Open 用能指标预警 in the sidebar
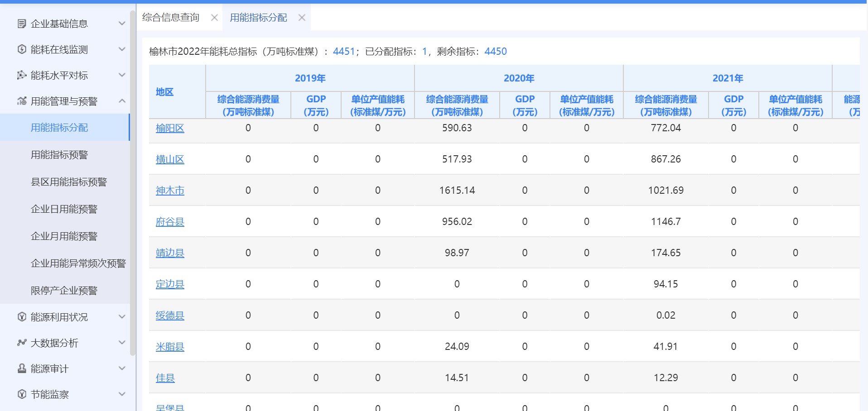The image size is (868, 411). pos(59,155)
